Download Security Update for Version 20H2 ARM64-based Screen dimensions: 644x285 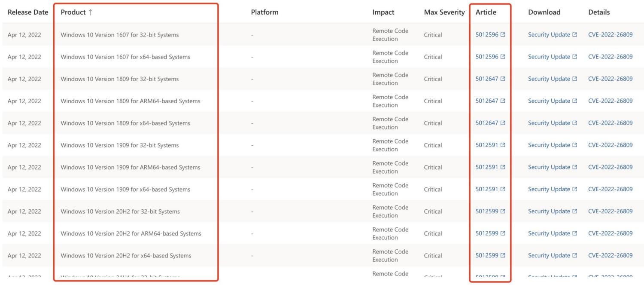(553, 233)
